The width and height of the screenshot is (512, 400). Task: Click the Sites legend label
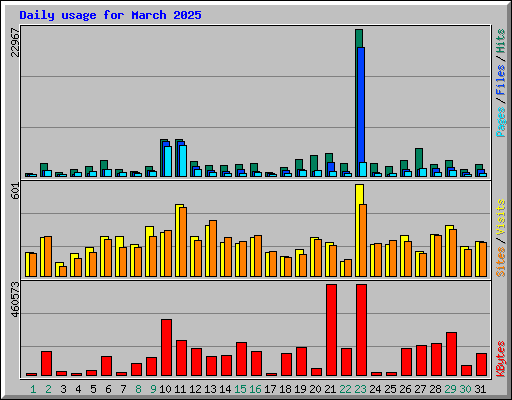501,262
